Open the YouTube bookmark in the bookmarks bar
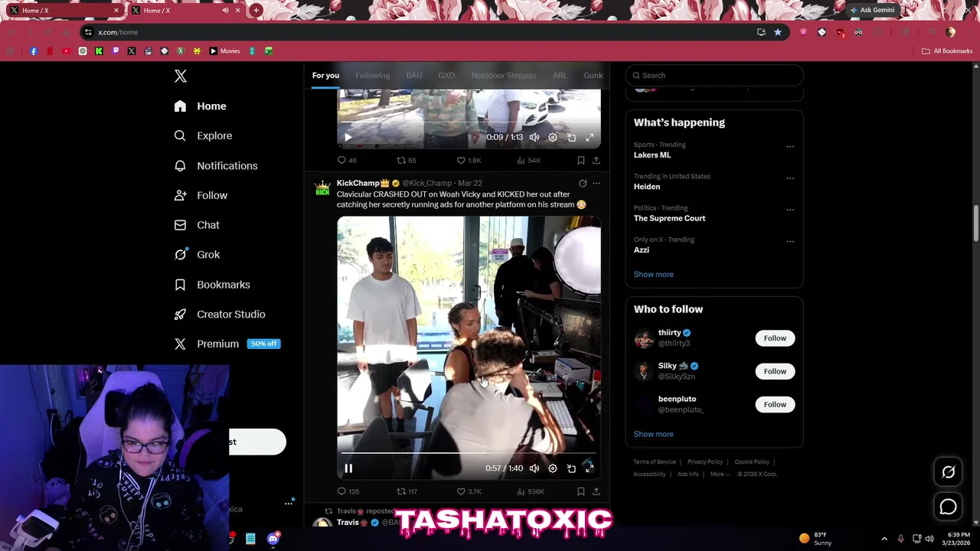 tap(67, 51)
